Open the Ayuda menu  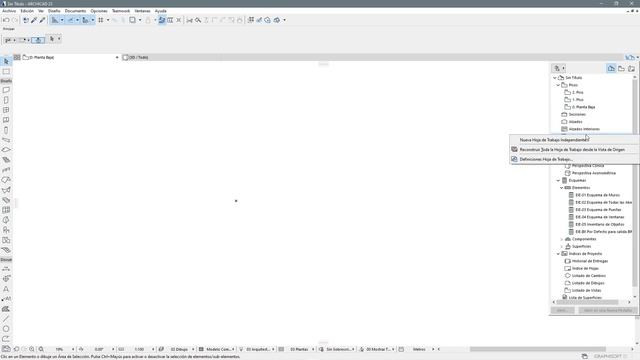[x=160, y=11]
